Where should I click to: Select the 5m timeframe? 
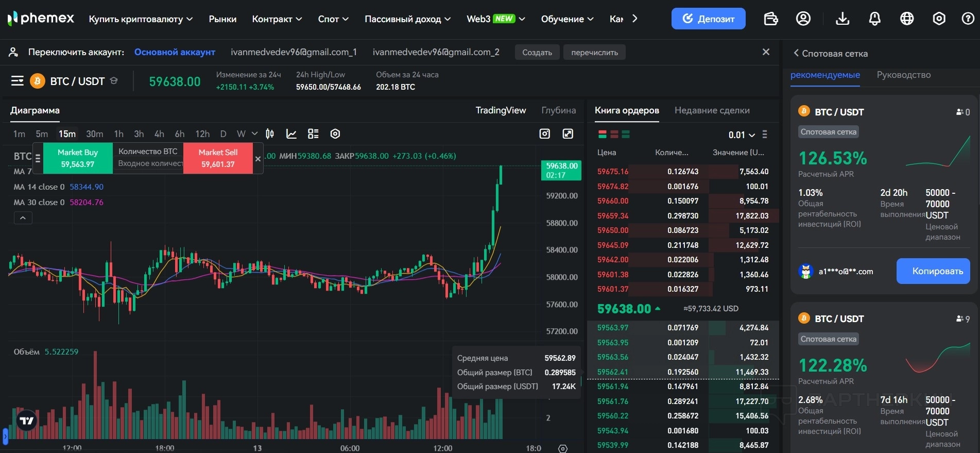(42, 134)
